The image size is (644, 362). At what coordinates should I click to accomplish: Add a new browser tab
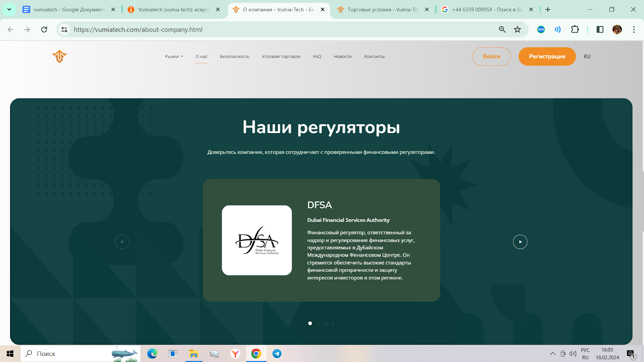point(548,9)
